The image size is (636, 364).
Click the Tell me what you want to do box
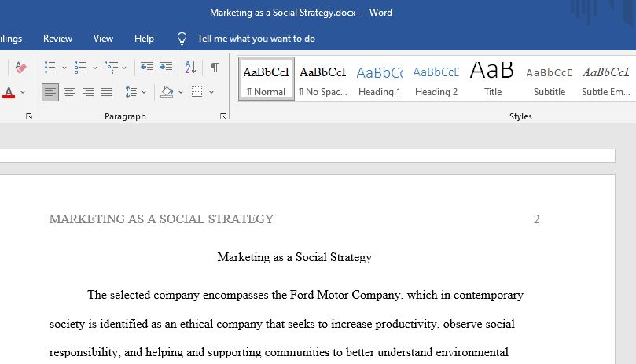click(256, 39)
